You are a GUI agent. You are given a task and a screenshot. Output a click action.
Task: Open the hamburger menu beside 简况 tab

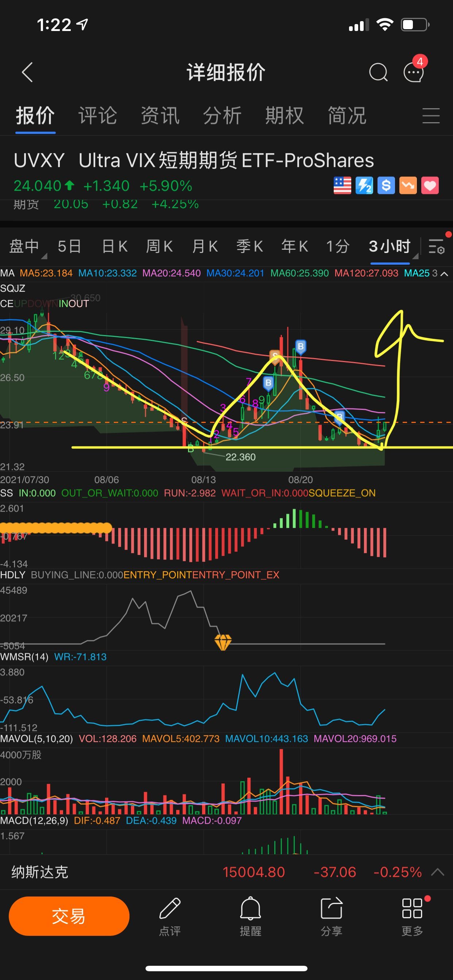[431, 116]
